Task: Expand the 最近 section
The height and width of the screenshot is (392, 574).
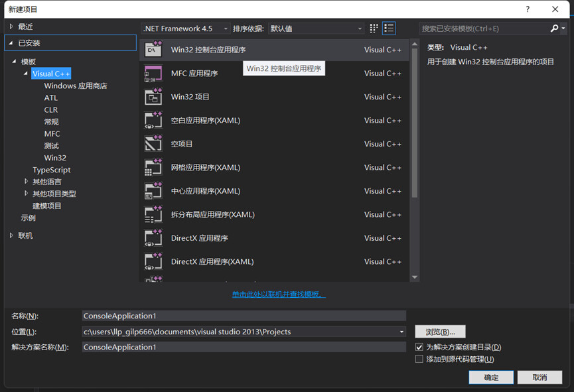Action: coord(11,27)
